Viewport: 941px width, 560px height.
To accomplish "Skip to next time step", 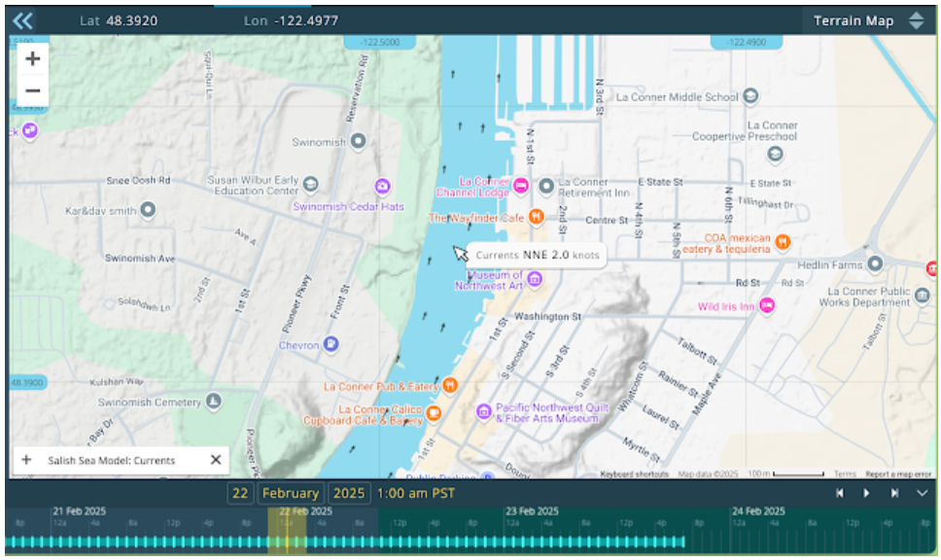I will (x=894, y=493).
